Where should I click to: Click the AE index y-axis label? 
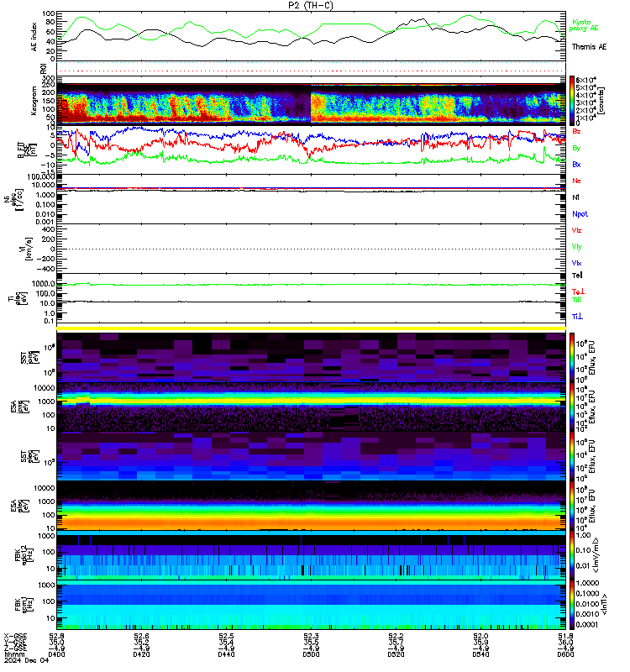[34, 37]
